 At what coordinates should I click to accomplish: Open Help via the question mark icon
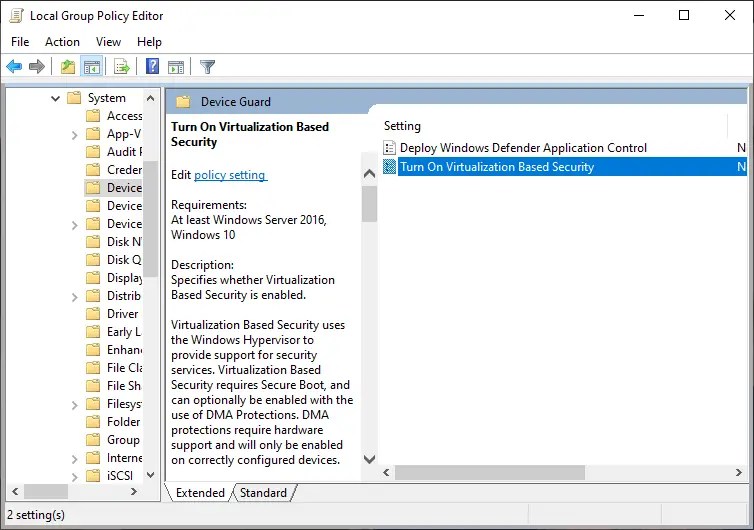point(152,67)
